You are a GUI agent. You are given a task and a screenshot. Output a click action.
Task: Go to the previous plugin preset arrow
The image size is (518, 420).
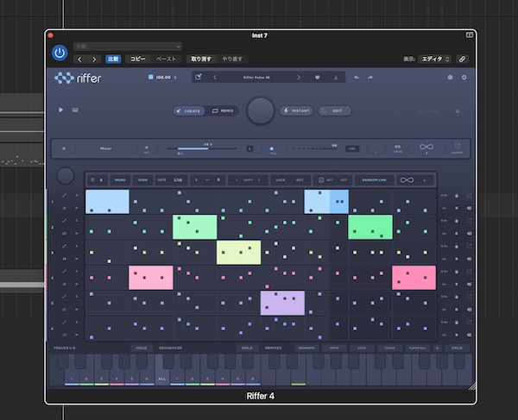click(x=79, y=60)
